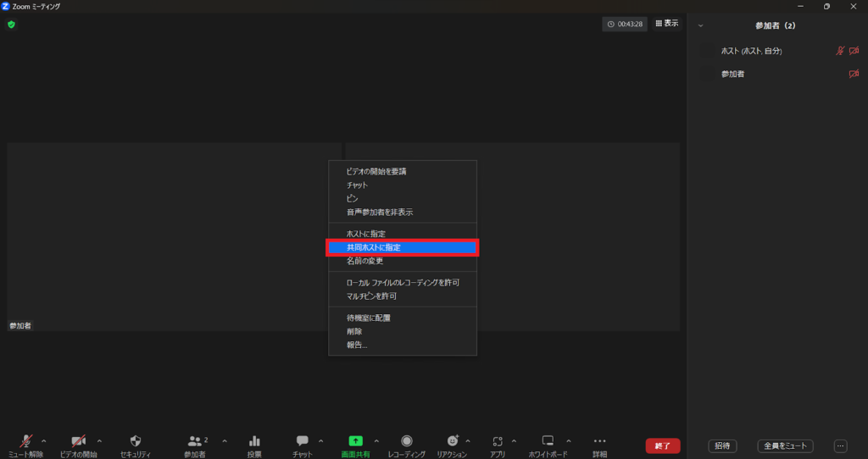Start video with the camera toggle
868x459 pixels.
coord(78,441)
